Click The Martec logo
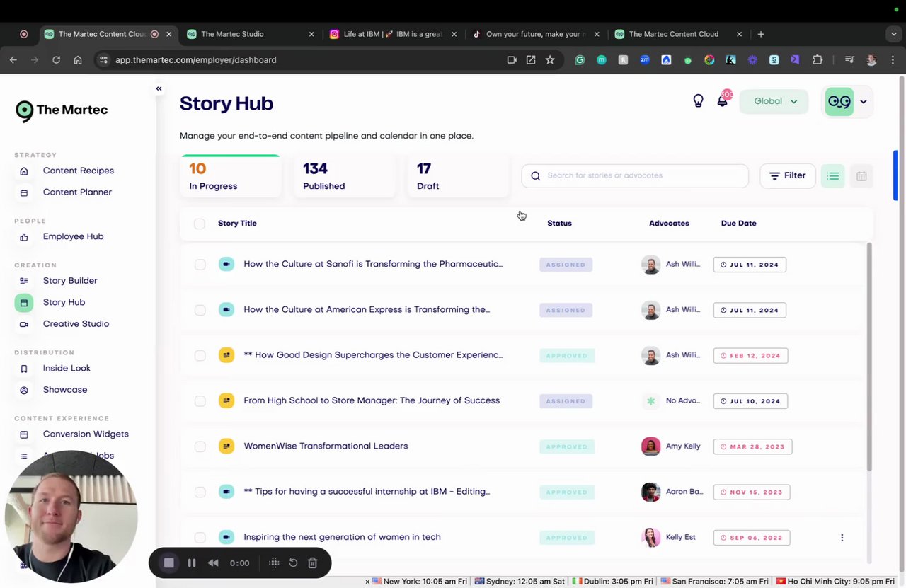Screen dimensions: 906x588 [x=62, y=110]
